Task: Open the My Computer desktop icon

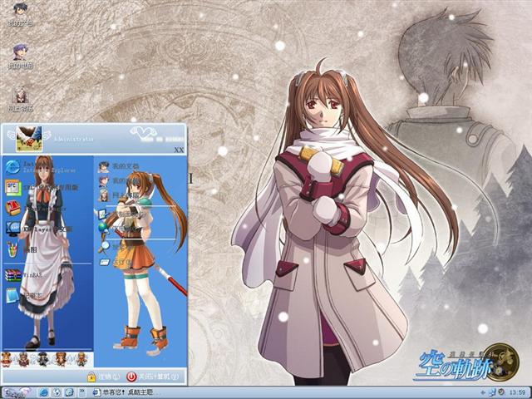Action: [x=20, y=57]
